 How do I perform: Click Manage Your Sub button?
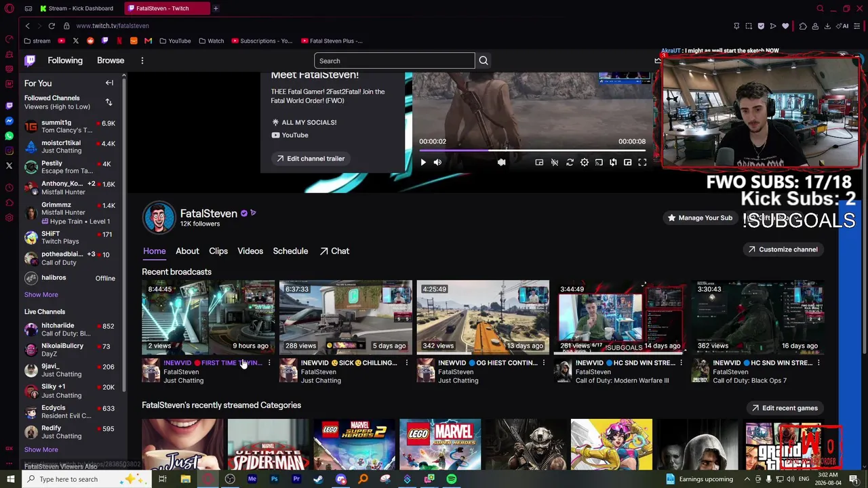[x=700, y=218]
